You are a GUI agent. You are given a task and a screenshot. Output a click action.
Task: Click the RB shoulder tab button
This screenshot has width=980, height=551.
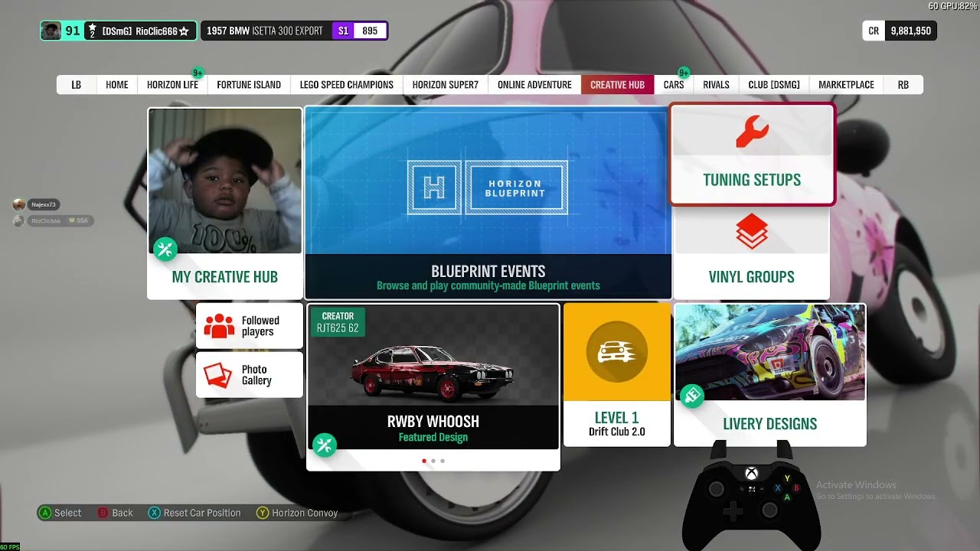(x=903, y=85)
